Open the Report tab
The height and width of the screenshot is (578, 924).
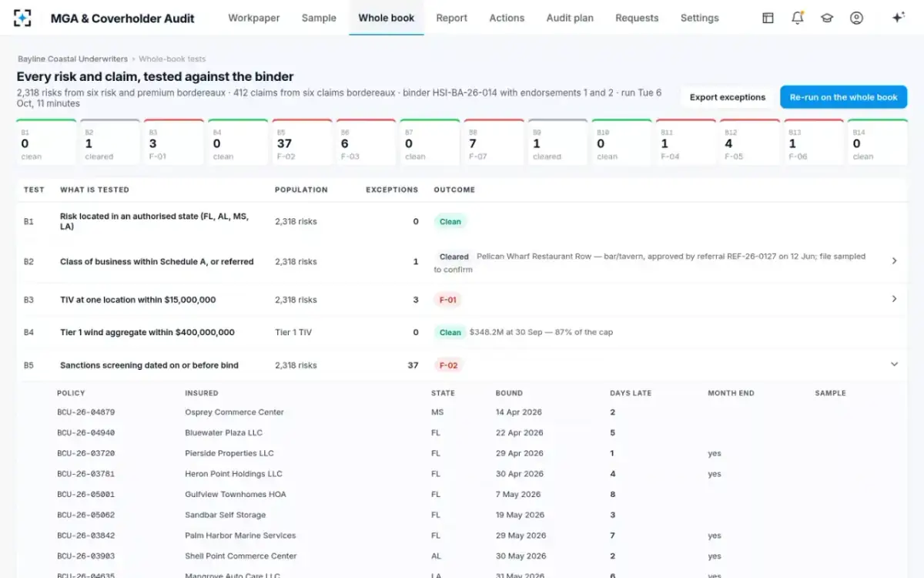[x=451, y=18]
